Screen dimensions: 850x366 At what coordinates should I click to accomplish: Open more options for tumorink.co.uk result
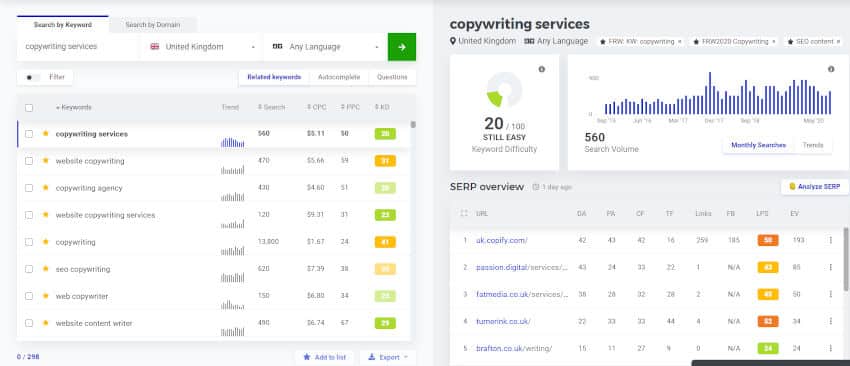click(830, 321)
